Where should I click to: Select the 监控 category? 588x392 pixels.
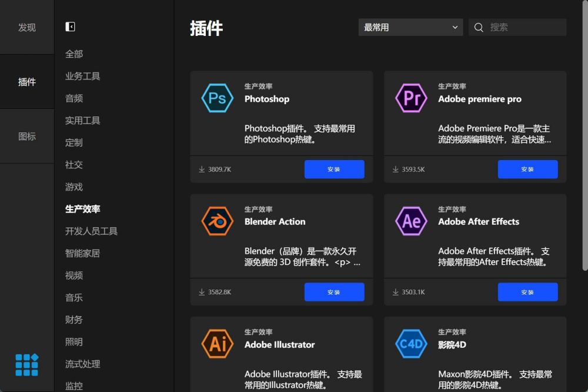[74, 386]
